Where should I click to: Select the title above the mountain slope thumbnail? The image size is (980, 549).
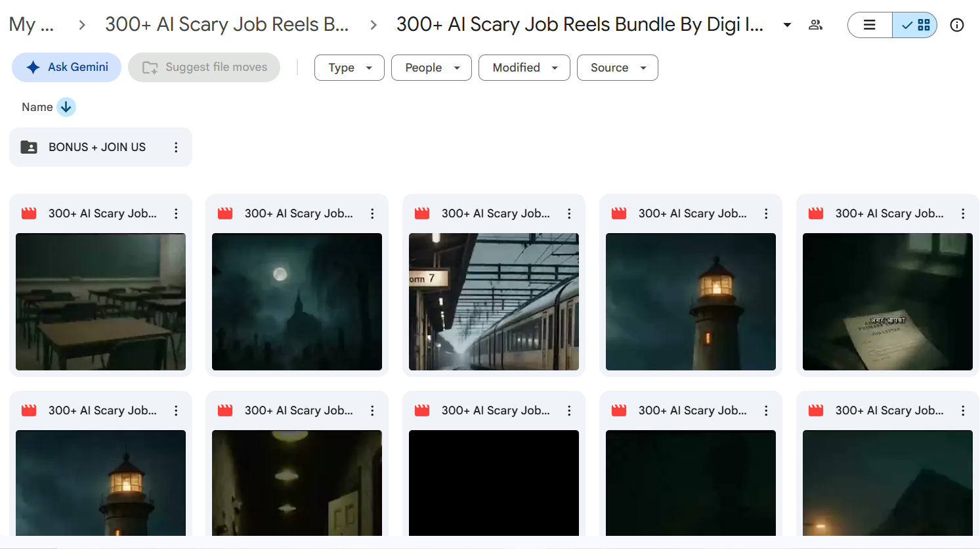(889, 410)
